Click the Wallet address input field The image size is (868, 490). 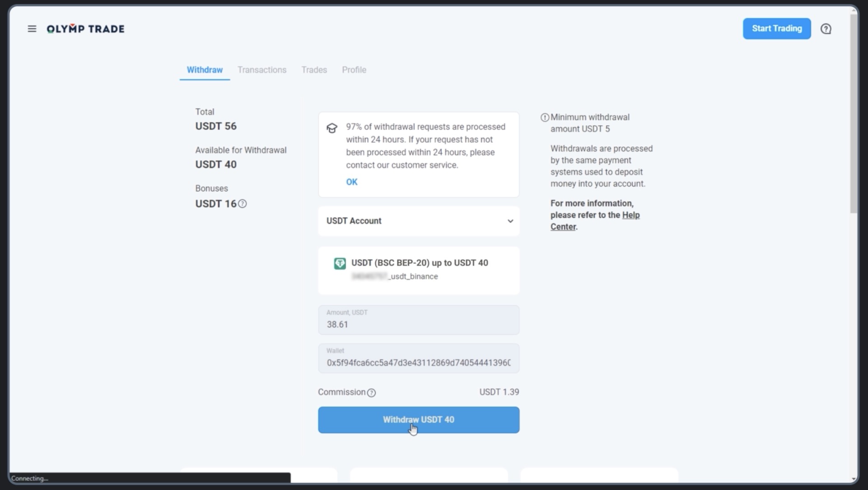point(419,358)
